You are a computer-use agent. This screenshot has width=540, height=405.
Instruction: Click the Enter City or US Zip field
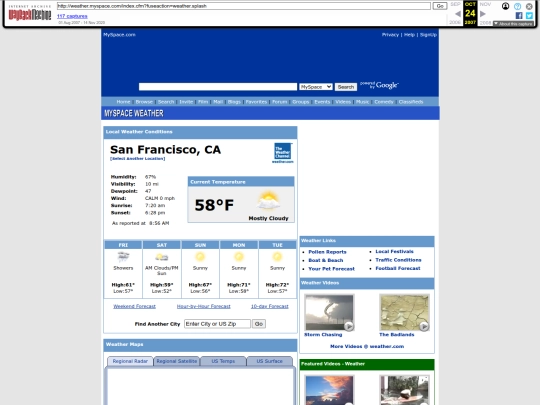click(x=217, y=324)
